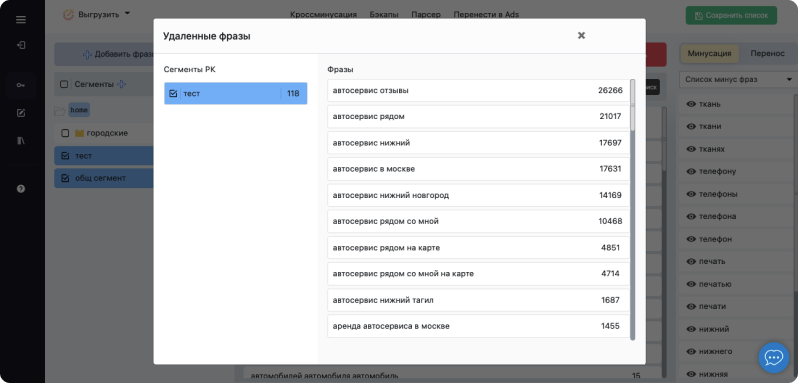Toggle visibility eye for ткань
This screenshot has width=798, height=383.
(x=691, y=104)
